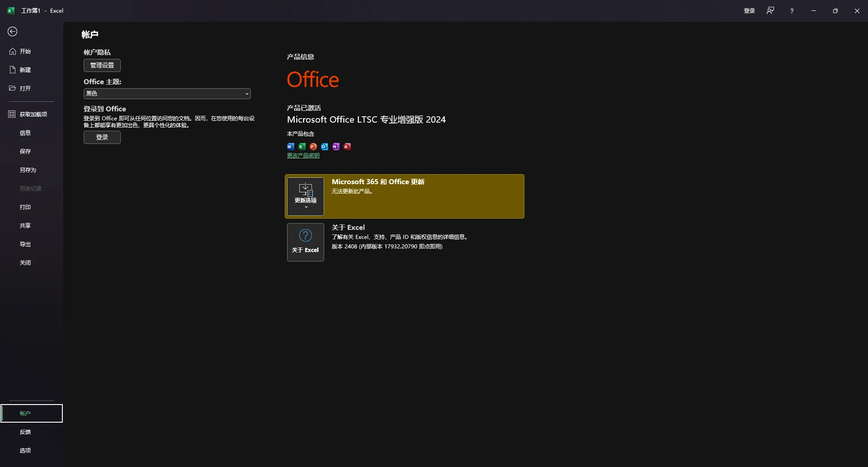Click the 产品已激活 label
This screenshot has width=868, height=467.
[x=304, y=108]
